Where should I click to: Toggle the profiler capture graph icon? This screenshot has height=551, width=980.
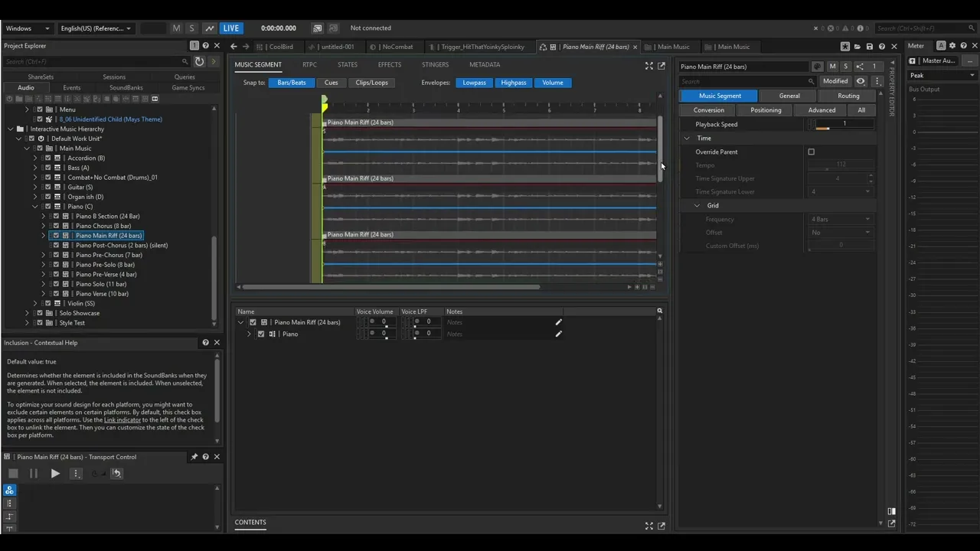pos(209,28)
